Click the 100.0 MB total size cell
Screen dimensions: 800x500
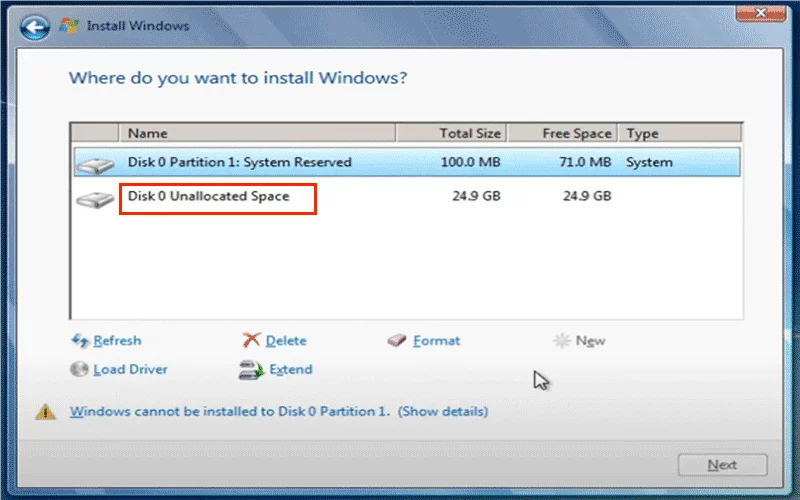(470, 162)
